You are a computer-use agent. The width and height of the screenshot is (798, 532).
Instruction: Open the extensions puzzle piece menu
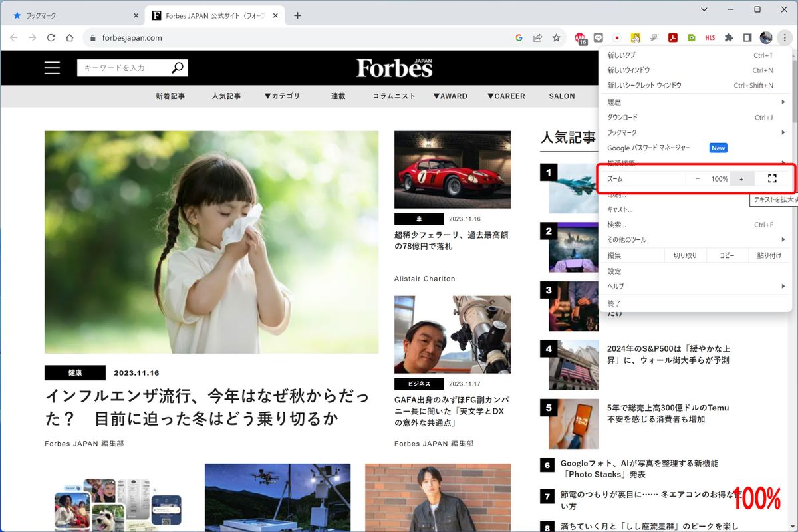(729, 38)
